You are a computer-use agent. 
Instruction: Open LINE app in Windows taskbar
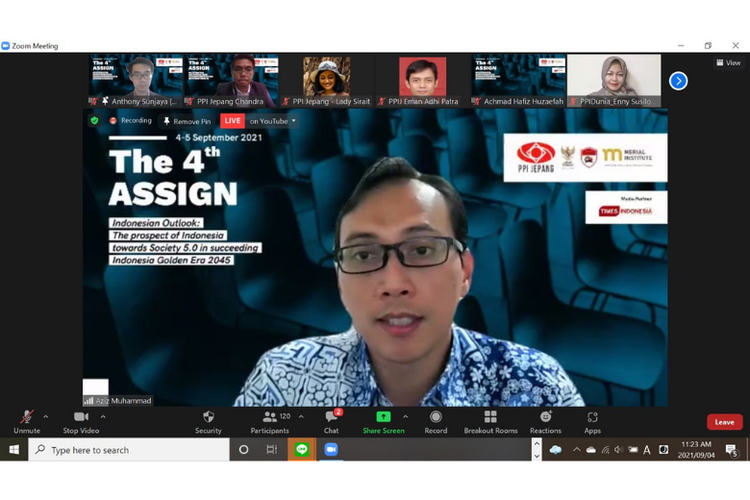[x=301, y=450]
